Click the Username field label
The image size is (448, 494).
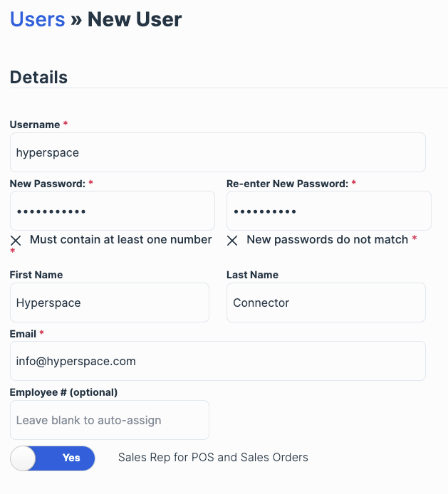34,125
